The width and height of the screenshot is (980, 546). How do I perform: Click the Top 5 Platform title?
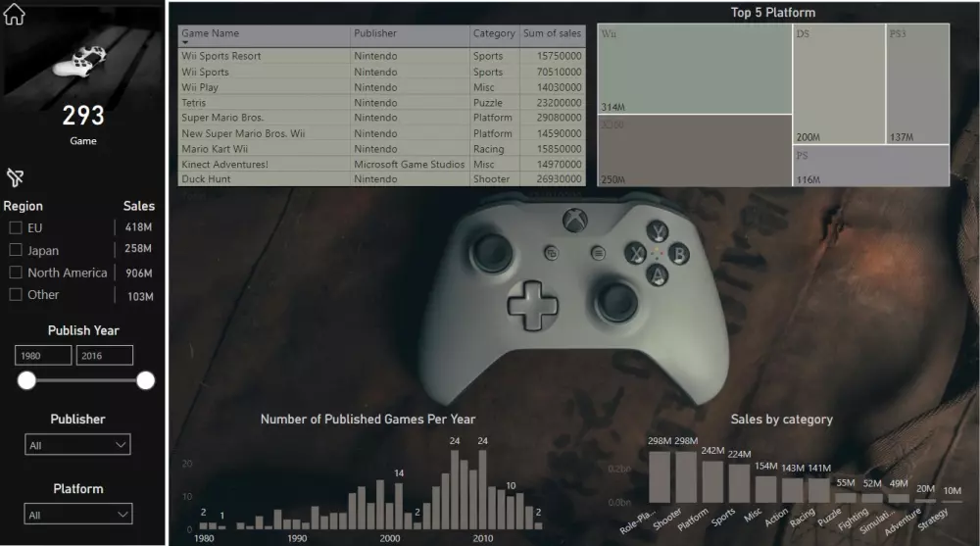click(773, 13)
